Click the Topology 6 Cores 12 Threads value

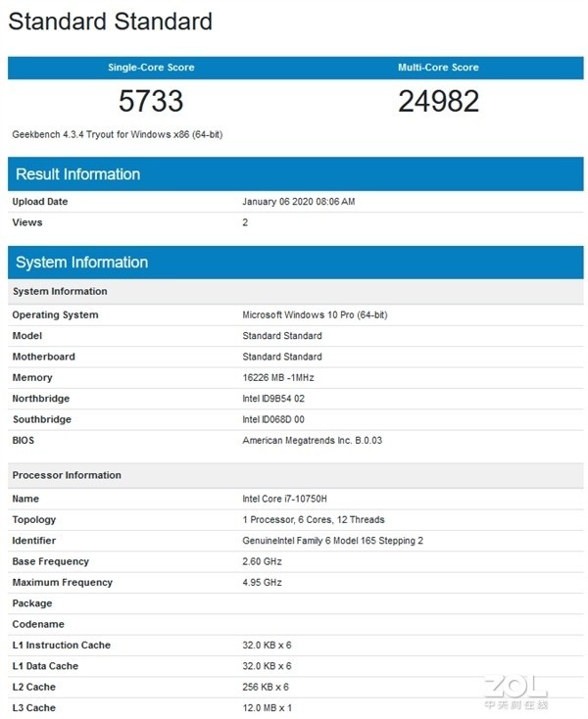pos(314,519)
